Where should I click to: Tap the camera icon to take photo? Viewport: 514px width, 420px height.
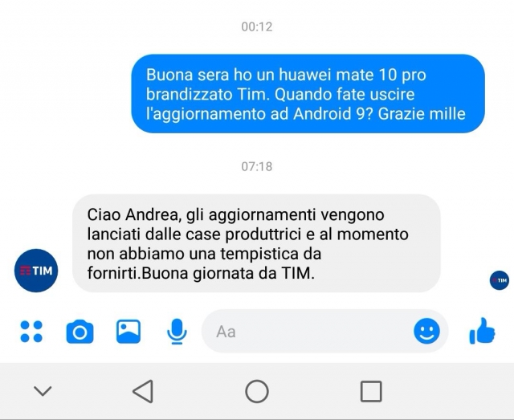[x=80, y=332]
